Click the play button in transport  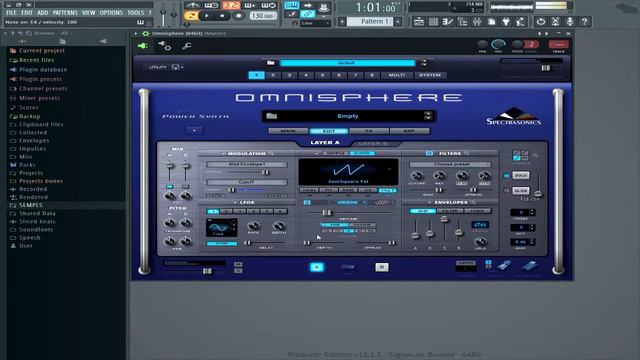(207, 16)
